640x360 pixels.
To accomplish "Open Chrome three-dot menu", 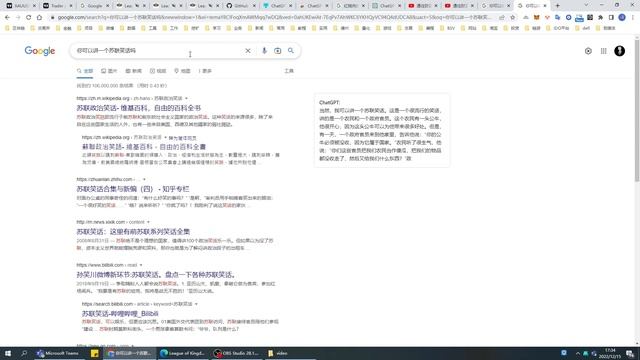I will 633,18.
